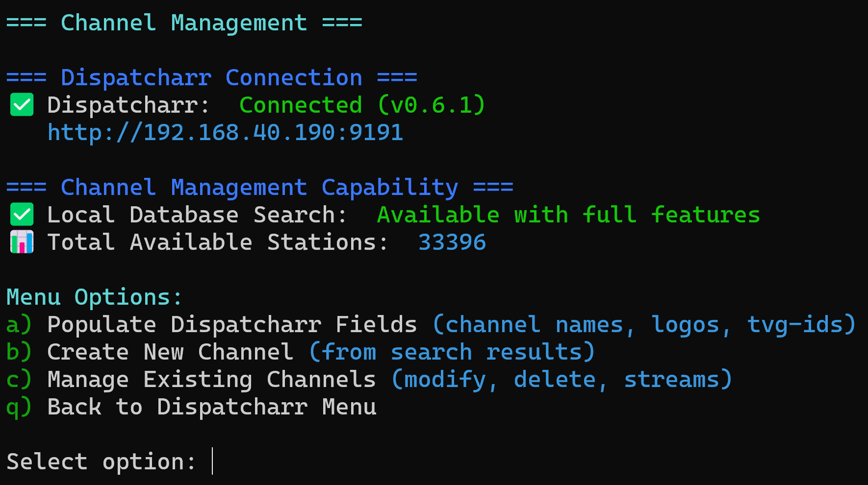Open the http://192.168.40.190:9191 URL
The image size is (868, 485).
point(225,133)
